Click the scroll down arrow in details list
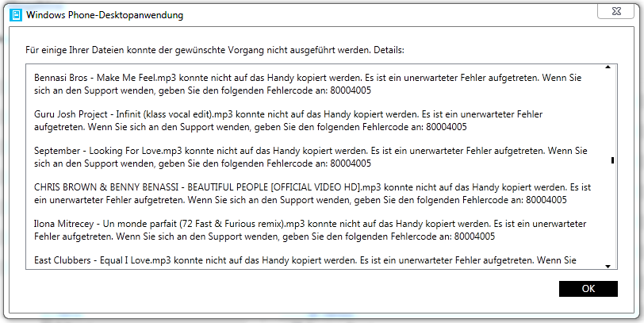644x323 pixels. click(x=608, y=267)
